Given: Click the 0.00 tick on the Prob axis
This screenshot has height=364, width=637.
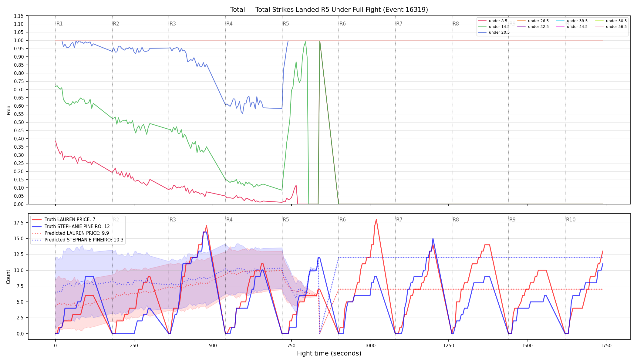Looking at the screenshot, I should (19, 204).
